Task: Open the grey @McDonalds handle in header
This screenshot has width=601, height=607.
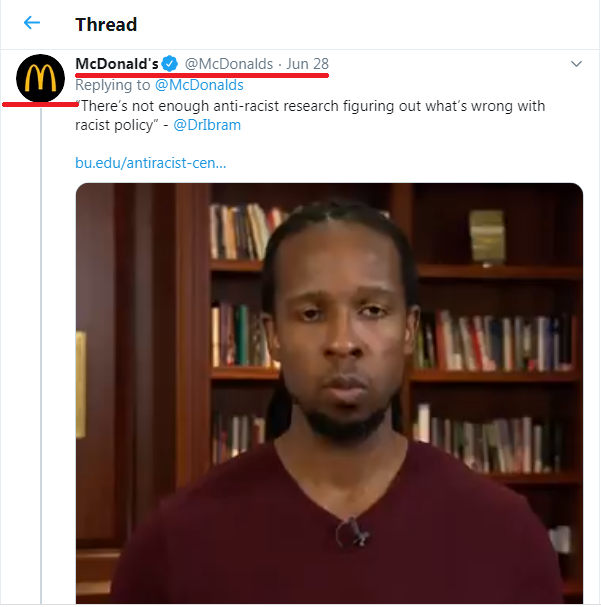Action: click(x=229, y=63)
